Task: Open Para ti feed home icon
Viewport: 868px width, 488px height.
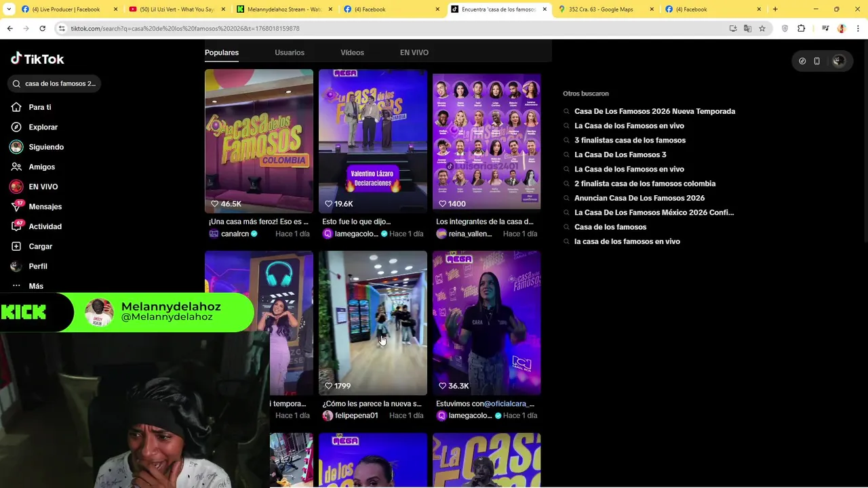Action: [x=16, y=107]
